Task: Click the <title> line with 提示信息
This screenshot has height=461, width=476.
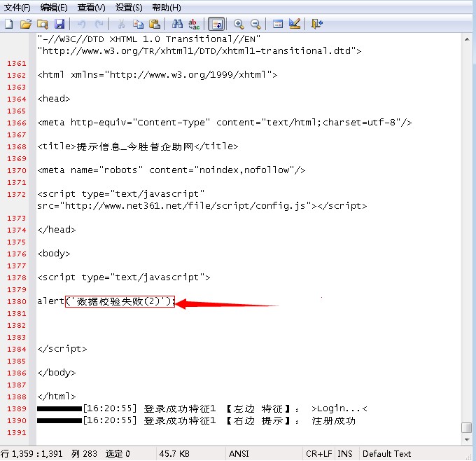Action: coord(137,146)
